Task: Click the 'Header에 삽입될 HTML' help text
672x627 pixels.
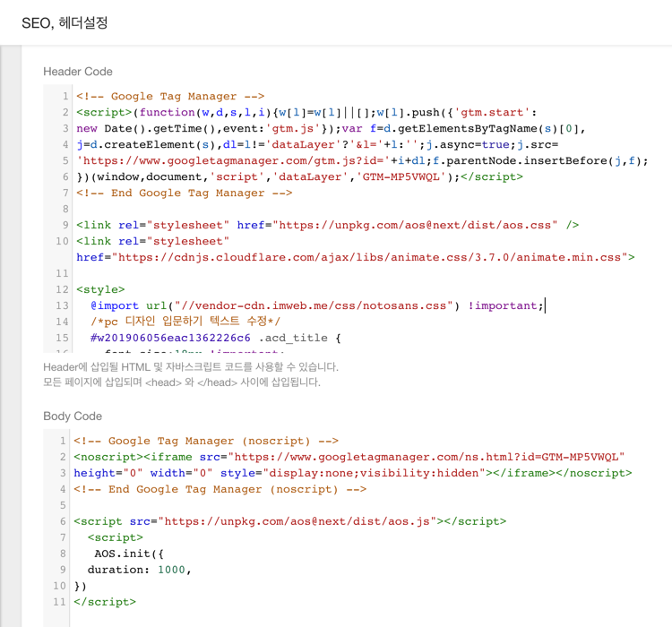Action: pos(191,367)
